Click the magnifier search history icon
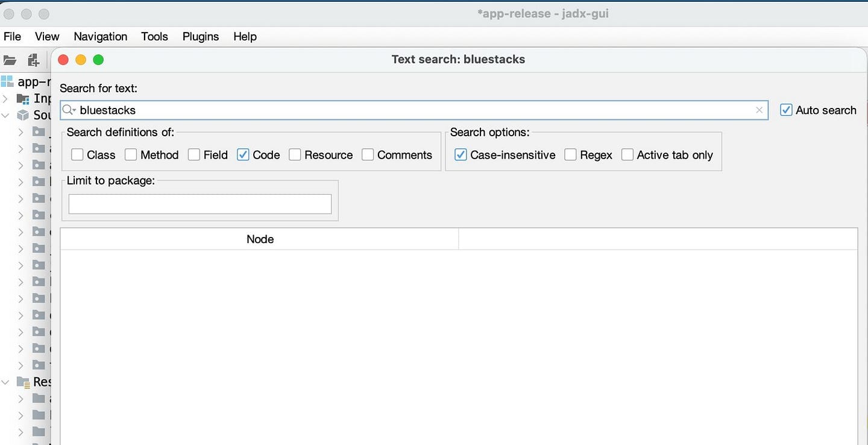 [x=69, y=110]
